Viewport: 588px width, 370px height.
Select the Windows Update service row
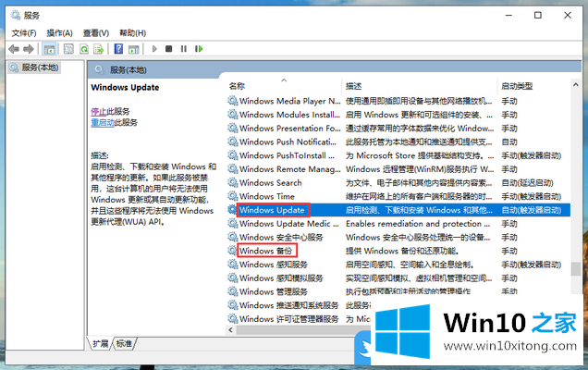399,210
